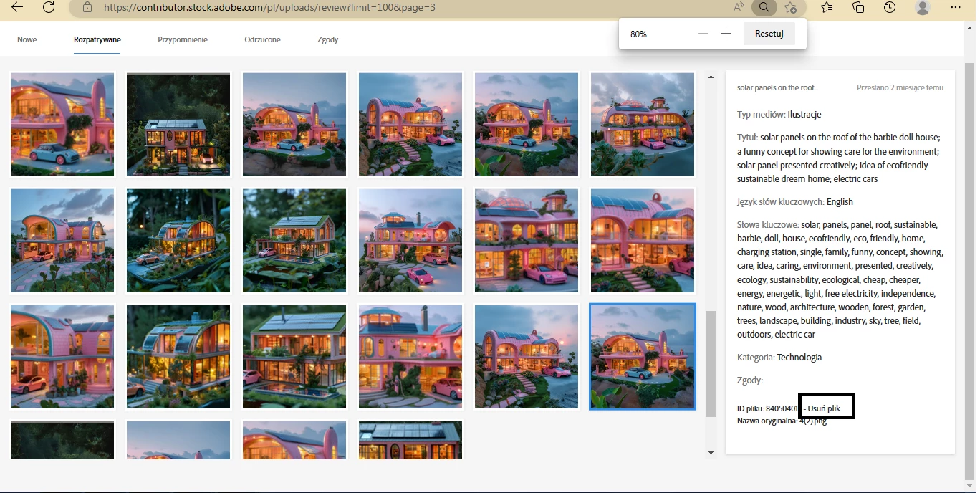Reload the page with the refresh icon
This screenshot has width=980, height=493.
click(49, 7)
